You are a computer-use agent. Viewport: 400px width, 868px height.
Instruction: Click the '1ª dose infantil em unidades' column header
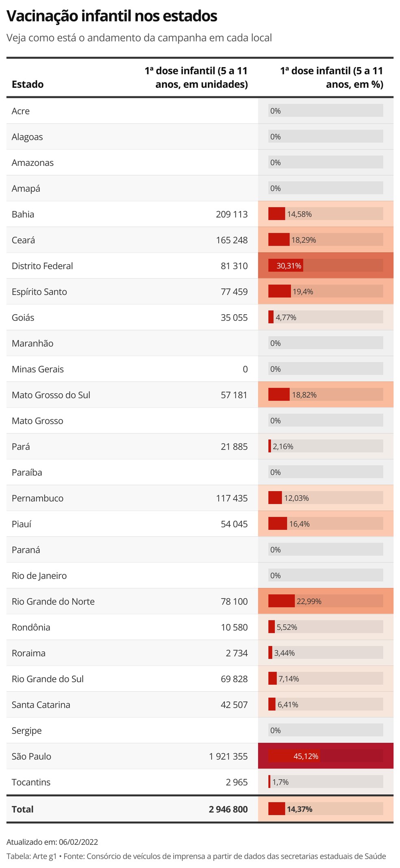click(x=196, y=77)
